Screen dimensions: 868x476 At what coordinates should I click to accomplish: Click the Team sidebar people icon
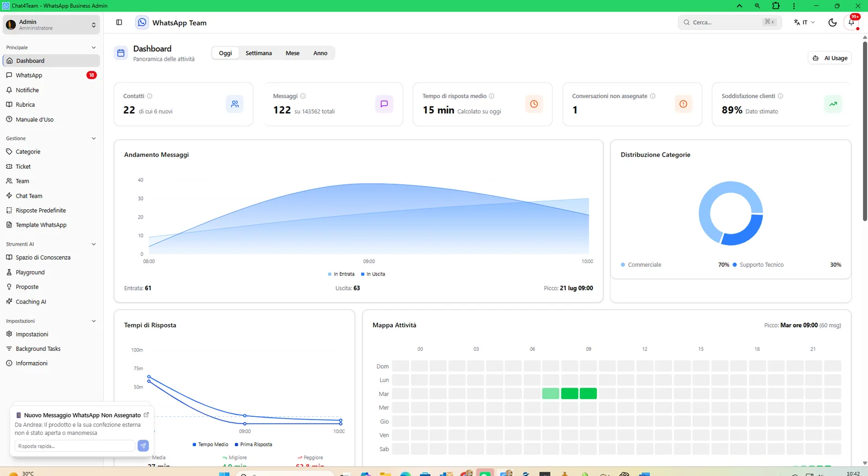pyautogui.click(x=9, y=181)
